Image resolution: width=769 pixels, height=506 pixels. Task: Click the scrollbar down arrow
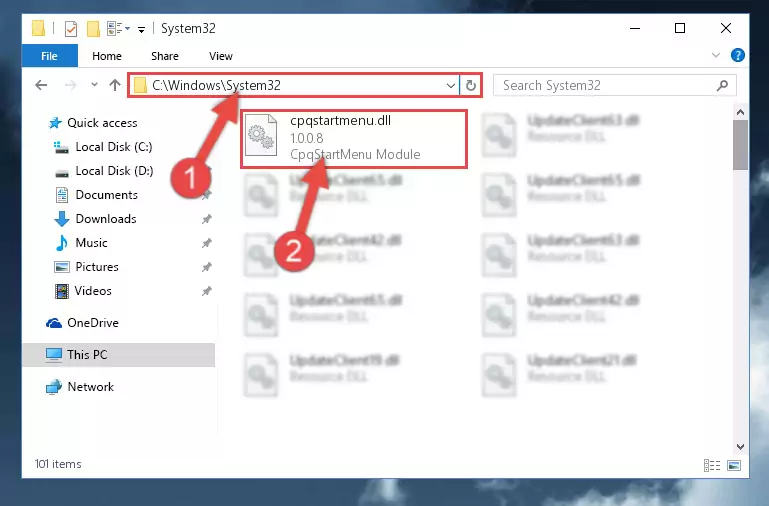pyautogui.click(x=741, y=447)
